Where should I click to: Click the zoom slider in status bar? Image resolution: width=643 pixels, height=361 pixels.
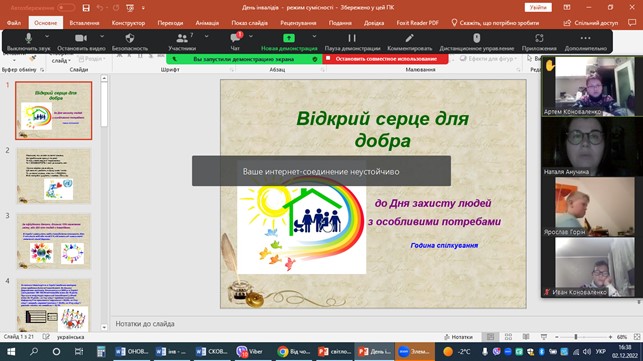[576, 337]
